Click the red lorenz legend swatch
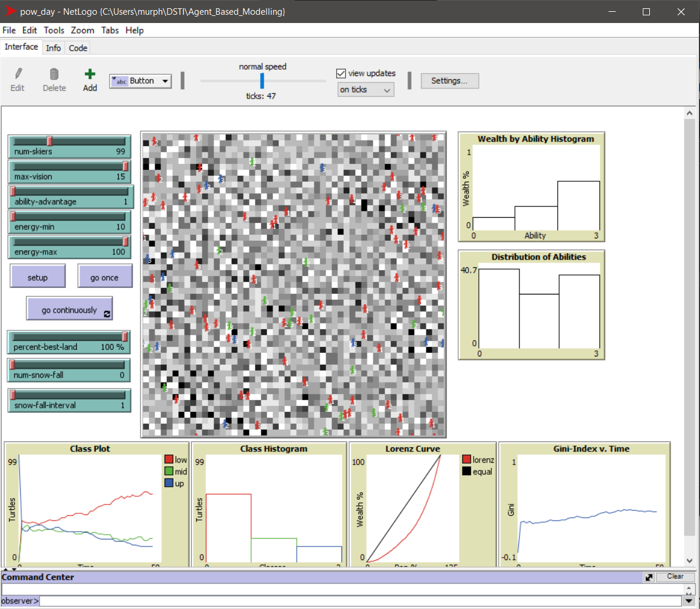Image resolution: width=700 pixels, height=609 pixels. click(466, 460)
